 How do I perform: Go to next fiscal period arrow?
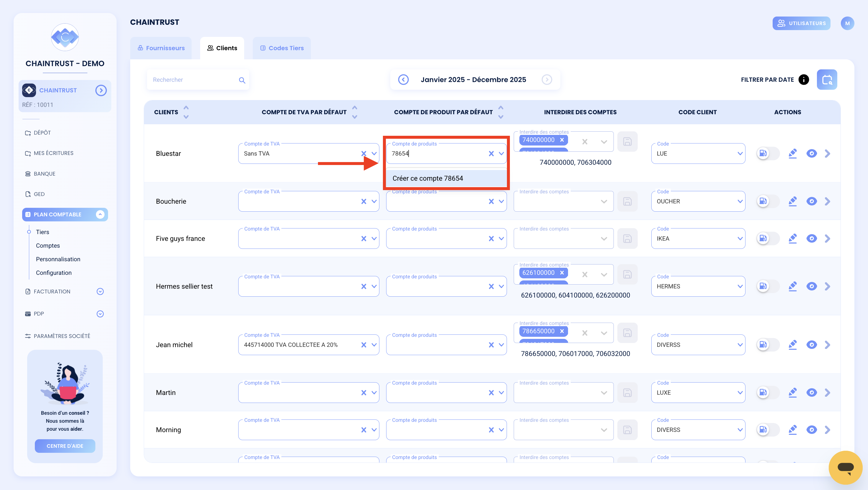coord(546,79)
